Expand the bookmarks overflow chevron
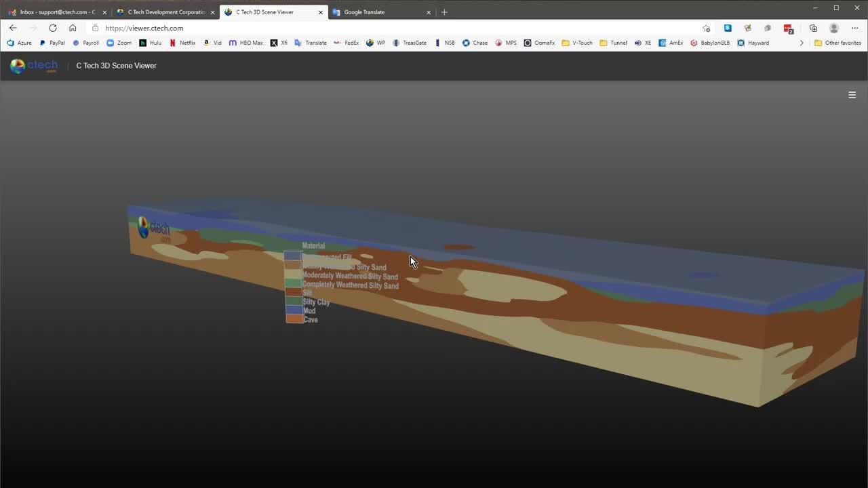868x488 pixels. (802, 43)
